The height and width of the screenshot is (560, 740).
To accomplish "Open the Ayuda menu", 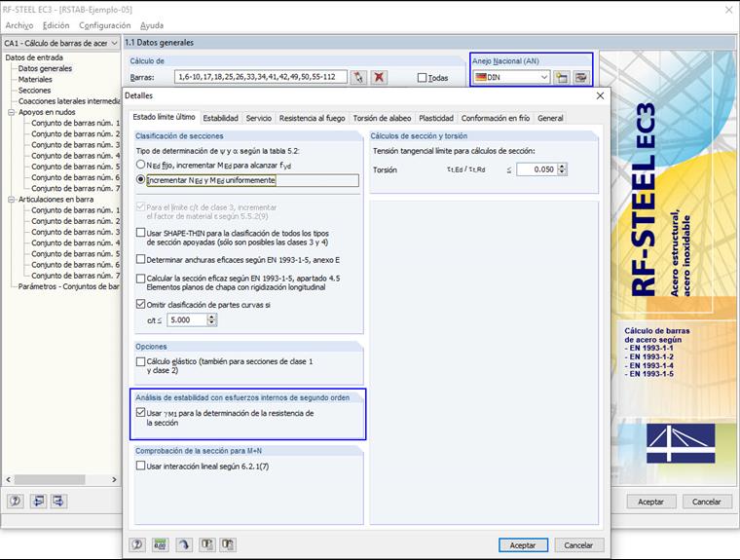I will coord(152,25).
